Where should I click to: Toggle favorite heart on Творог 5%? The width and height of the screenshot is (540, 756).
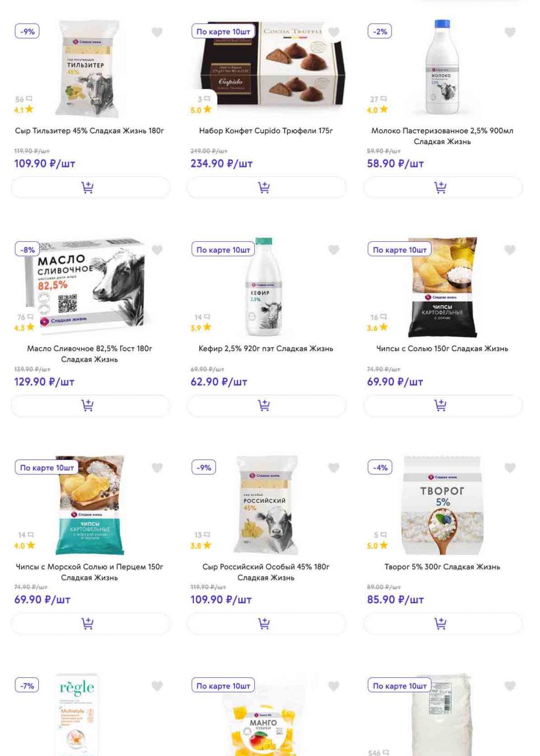pyautogui.click(x=510, y=468)
